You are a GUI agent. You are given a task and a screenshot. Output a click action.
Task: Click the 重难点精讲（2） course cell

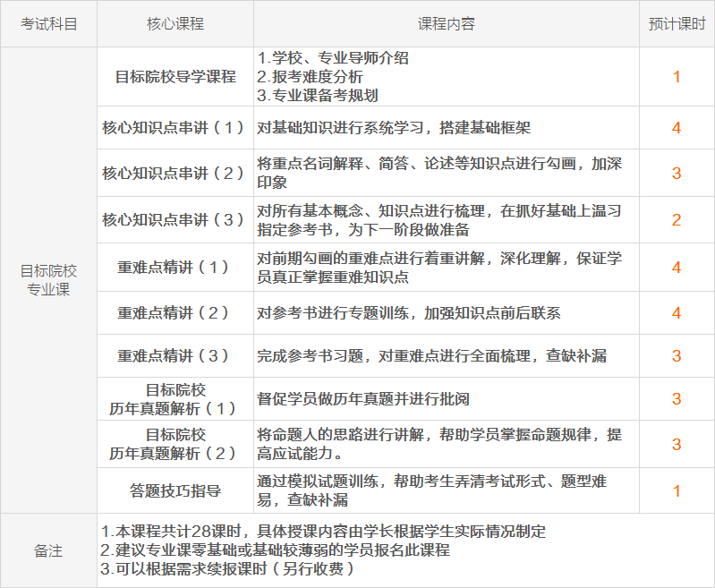click(x=175, y=312)
